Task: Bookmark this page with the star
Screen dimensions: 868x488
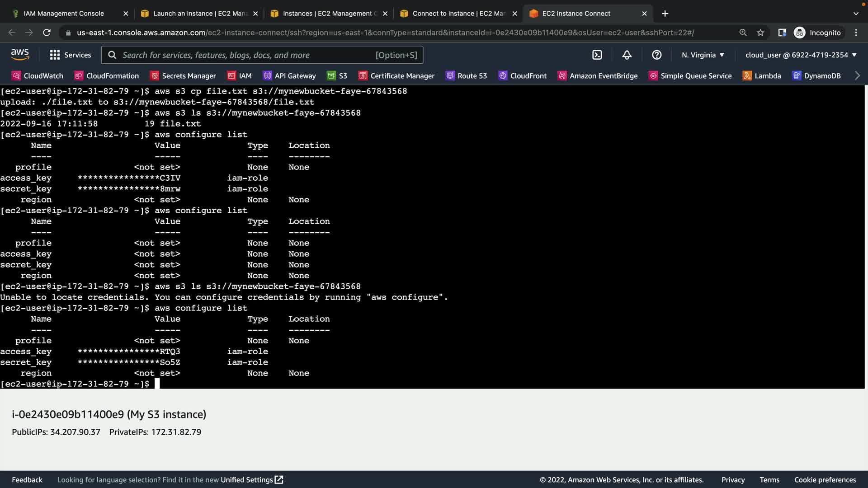Action: (760, 33)
